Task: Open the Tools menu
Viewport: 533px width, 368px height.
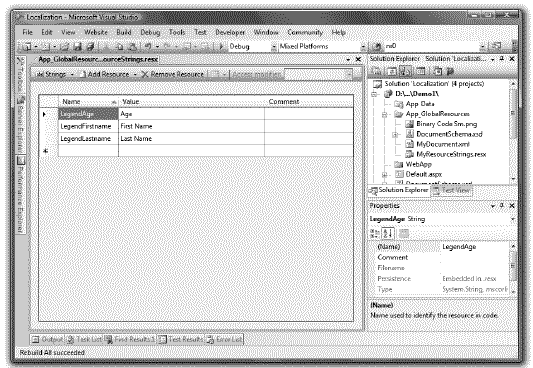Action: [177, 32]
